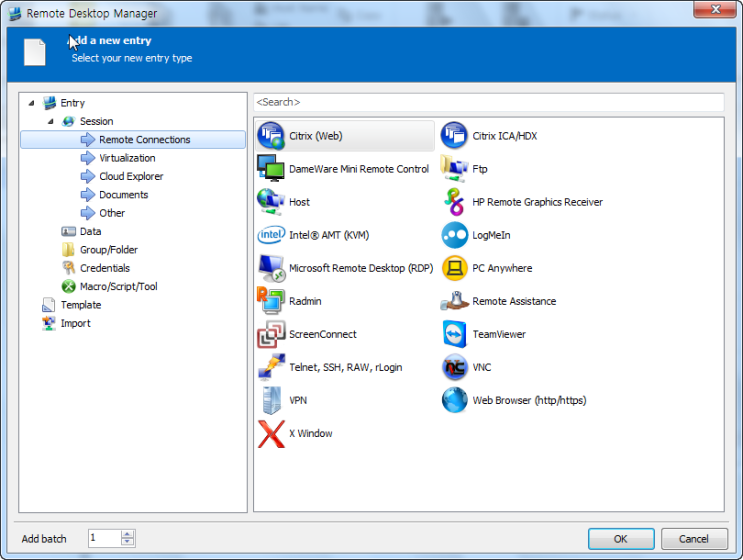Open Macro/Script/Tool entry type
Screen dimensions: 743x560
tap(118, 287)
